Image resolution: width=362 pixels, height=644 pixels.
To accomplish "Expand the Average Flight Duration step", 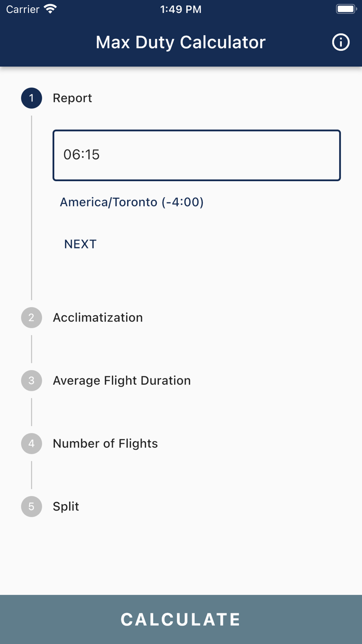I will [122, 380].
